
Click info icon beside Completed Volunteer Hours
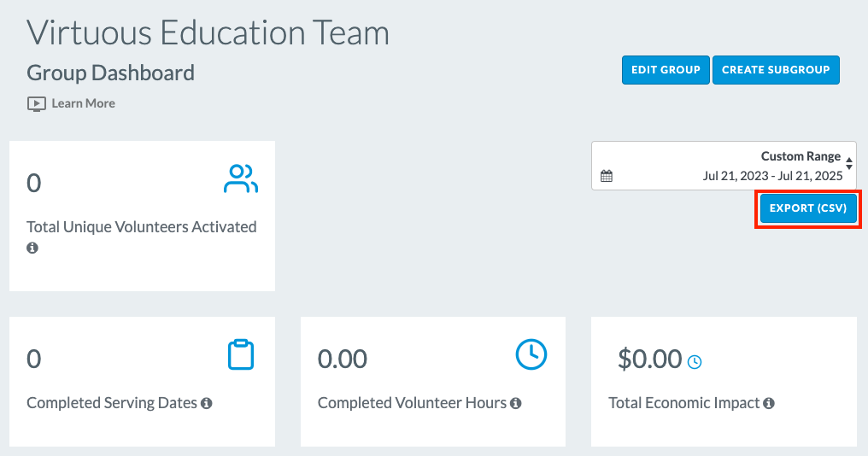pos(516,403)
